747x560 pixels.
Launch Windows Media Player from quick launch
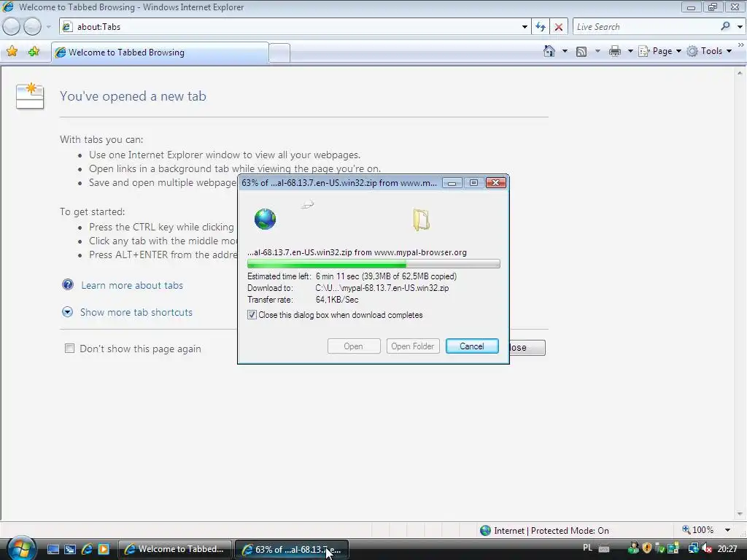[x=104, y=550]
